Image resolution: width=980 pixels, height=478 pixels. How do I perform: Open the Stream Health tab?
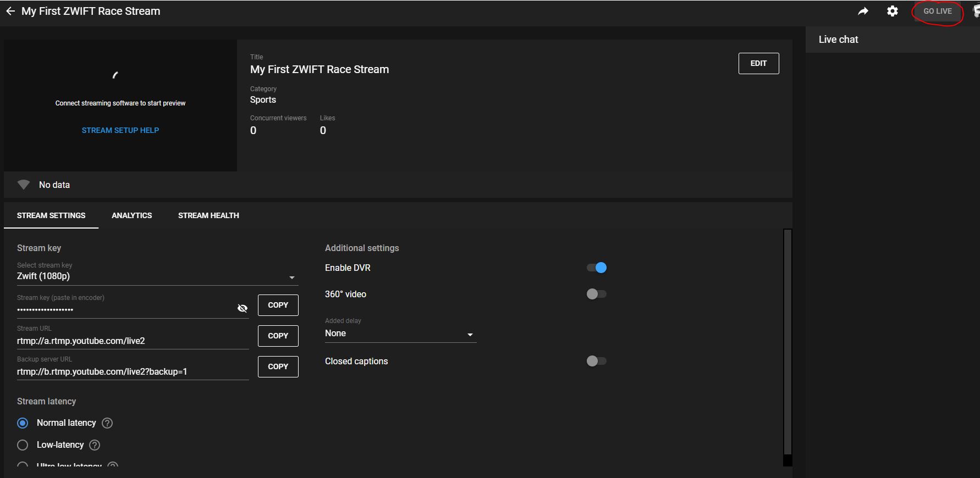point(208,215)
